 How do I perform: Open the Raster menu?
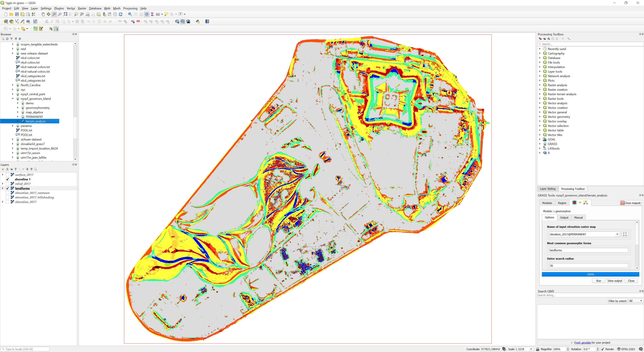tap(82, 8)
